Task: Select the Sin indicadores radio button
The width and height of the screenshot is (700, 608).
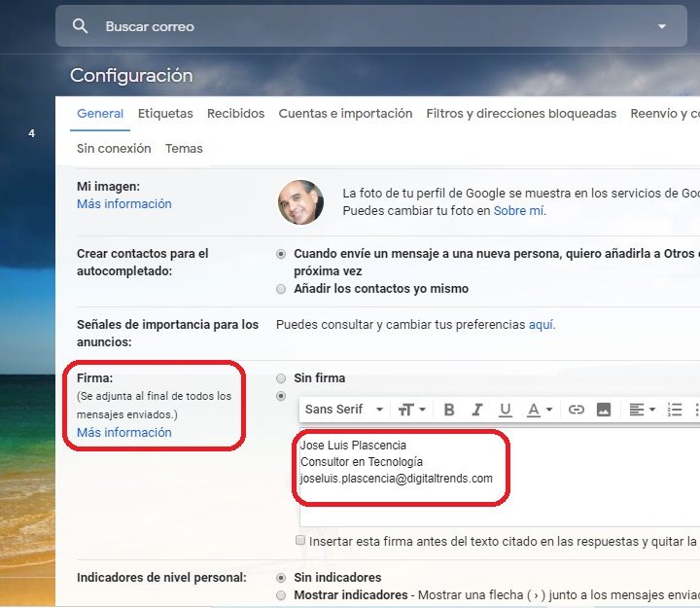Action: (x=281, y=578)
